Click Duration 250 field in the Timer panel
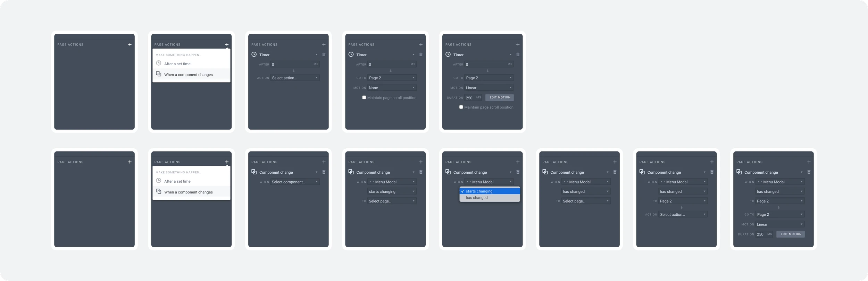The height and width of the screenshot is (281, 868). click(474, 98)
